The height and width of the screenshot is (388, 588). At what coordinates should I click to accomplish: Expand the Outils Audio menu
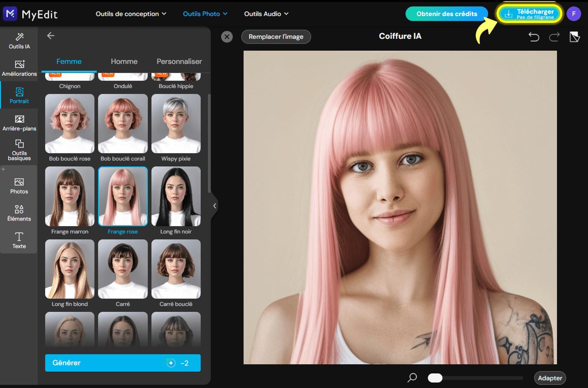266,14
